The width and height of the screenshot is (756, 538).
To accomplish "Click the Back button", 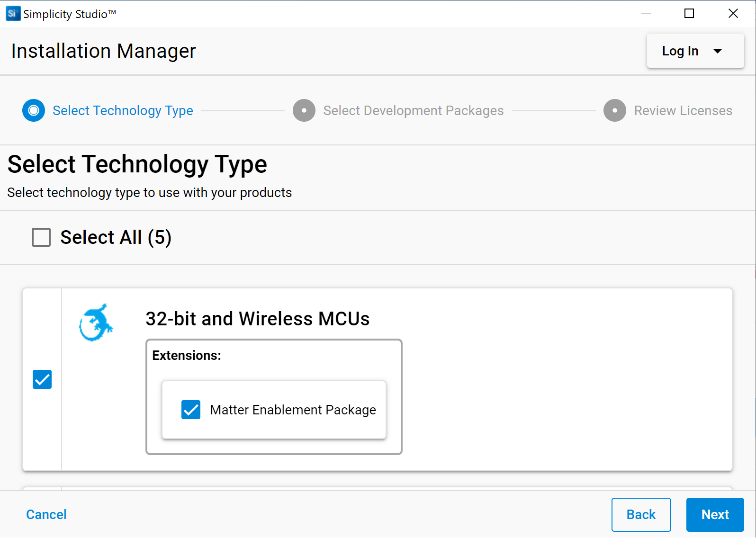I will click(641, 515).
